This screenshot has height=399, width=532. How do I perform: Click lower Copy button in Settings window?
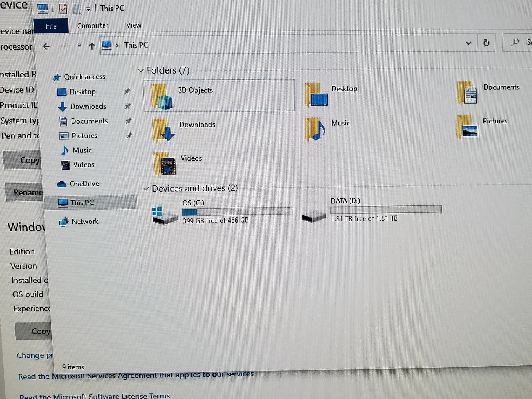34,331
